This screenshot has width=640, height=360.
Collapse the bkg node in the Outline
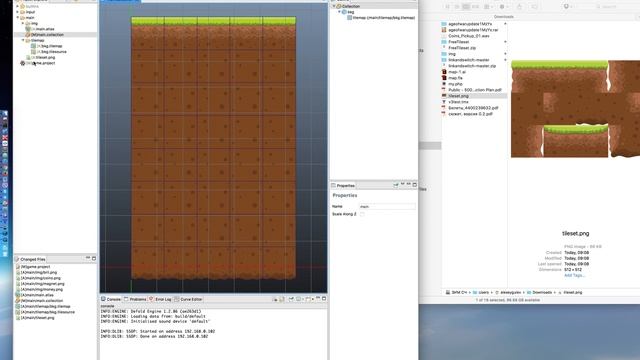coord(339,12)
